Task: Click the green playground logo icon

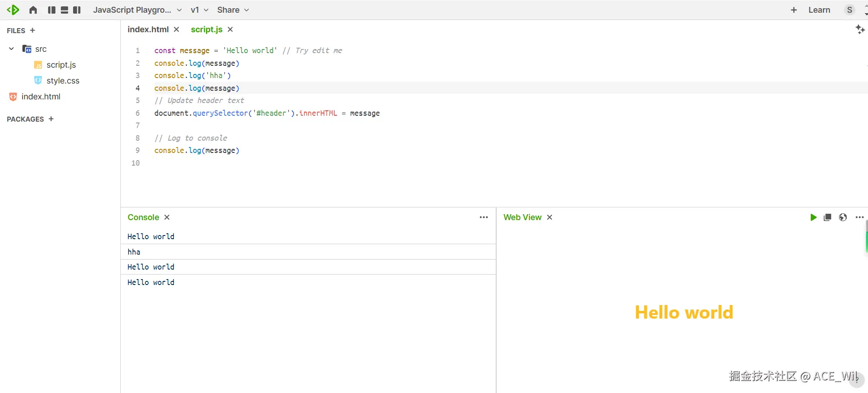Action: pyautogui.click(x=13, y=10)
